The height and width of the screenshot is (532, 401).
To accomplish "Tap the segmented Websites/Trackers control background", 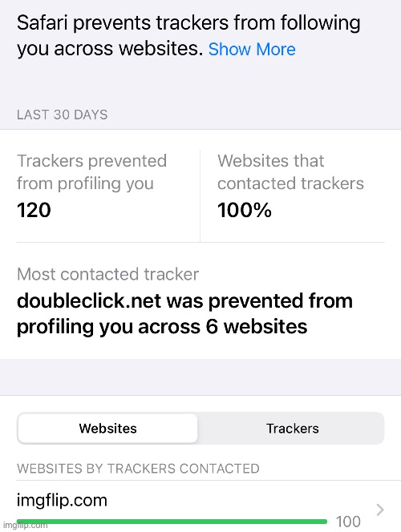I will (x=200, y=429).
